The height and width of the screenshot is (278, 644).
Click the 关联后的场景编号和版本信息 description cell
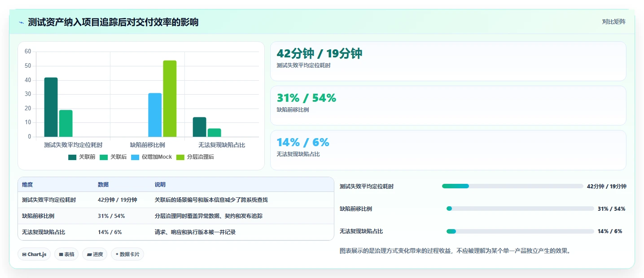[x=211, y=200]
